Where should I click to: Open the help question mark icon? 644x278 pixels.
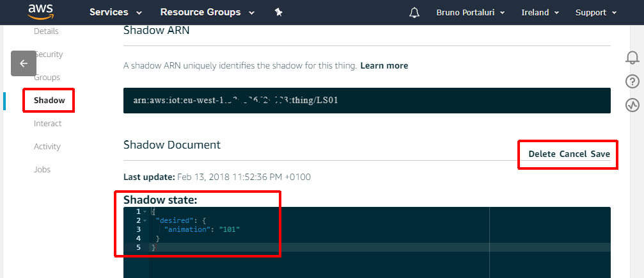click(x=632, y=81)
